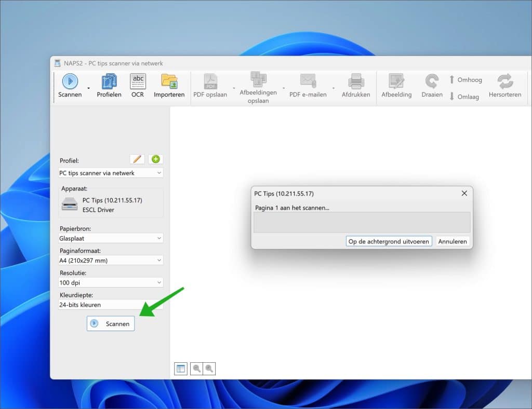
Task: Open the Kleurdiepte dropdown showing 24-bits kleuren
Action: (x=111, y=305)
